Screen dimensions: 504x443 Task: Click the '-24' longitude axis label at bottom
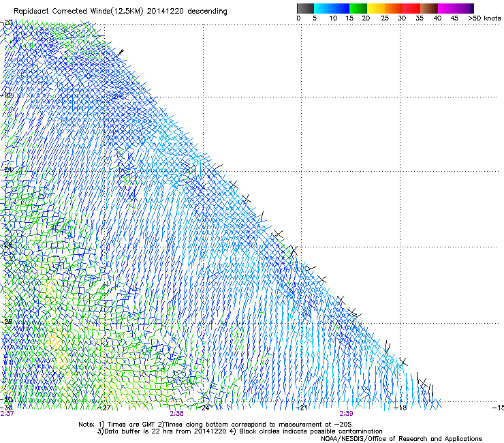(203, 408)
